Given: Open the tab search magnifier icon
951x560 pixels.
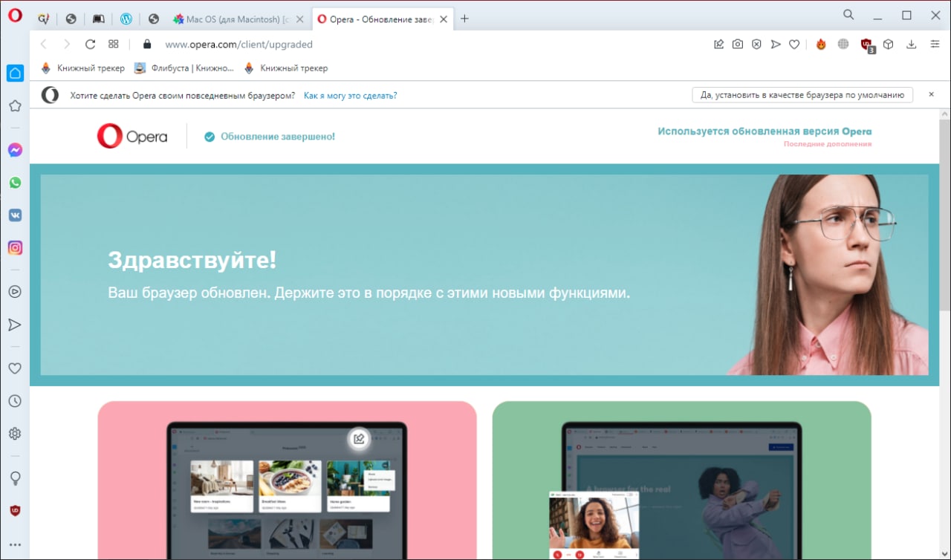Looking at the screenshot, I should [848, 14].
